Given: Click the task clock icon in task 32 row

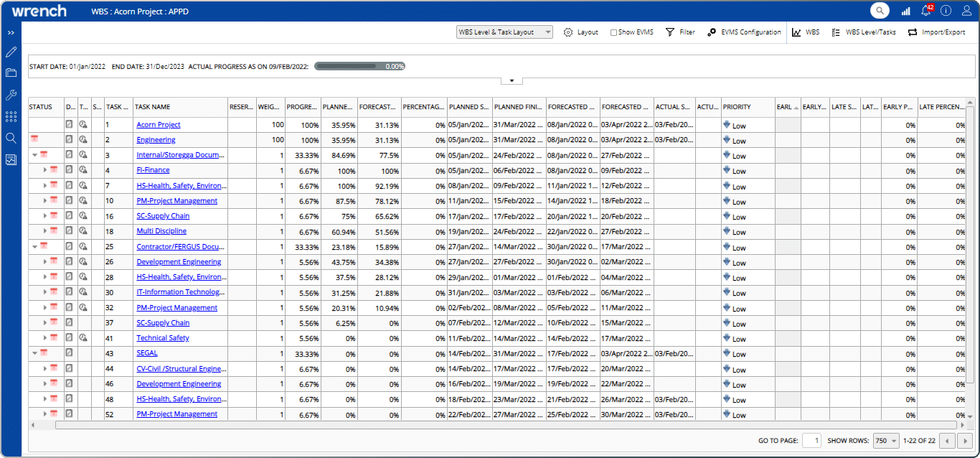Looking at the screenshot, I should (83, 307).
